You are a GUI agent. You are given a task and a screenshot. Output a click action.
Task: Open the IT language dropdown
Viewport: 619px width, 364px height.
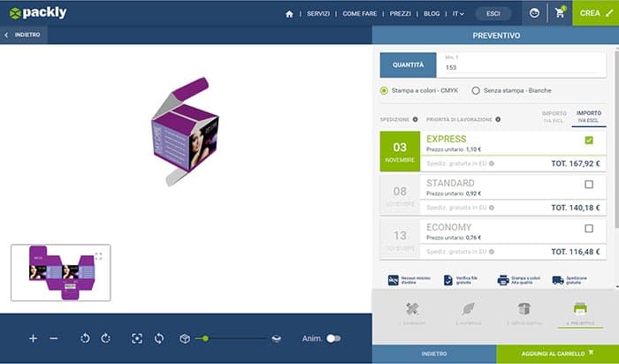coord(458,14)
